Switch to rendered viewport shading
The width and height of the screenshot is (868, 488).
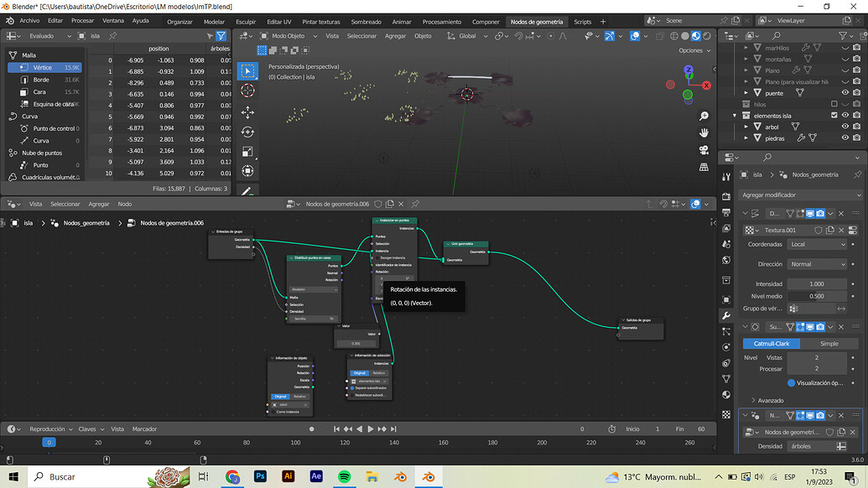[706, 36]
